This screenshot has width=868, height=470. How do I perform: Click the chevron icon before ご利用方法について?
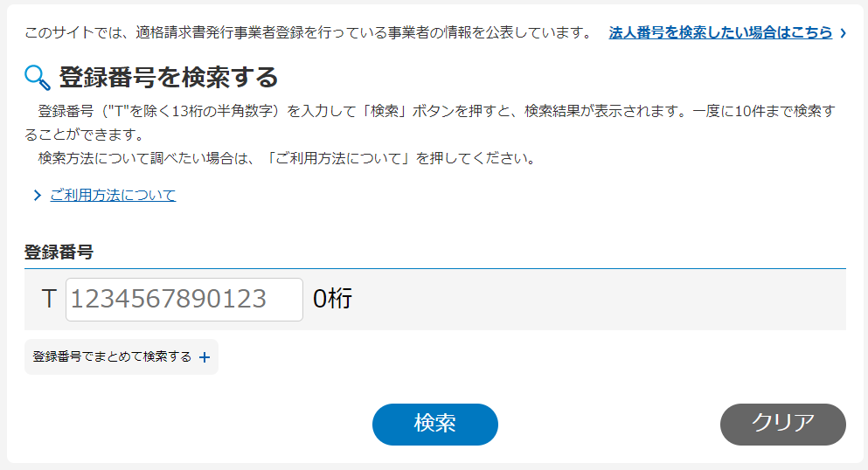click(37, 195)
